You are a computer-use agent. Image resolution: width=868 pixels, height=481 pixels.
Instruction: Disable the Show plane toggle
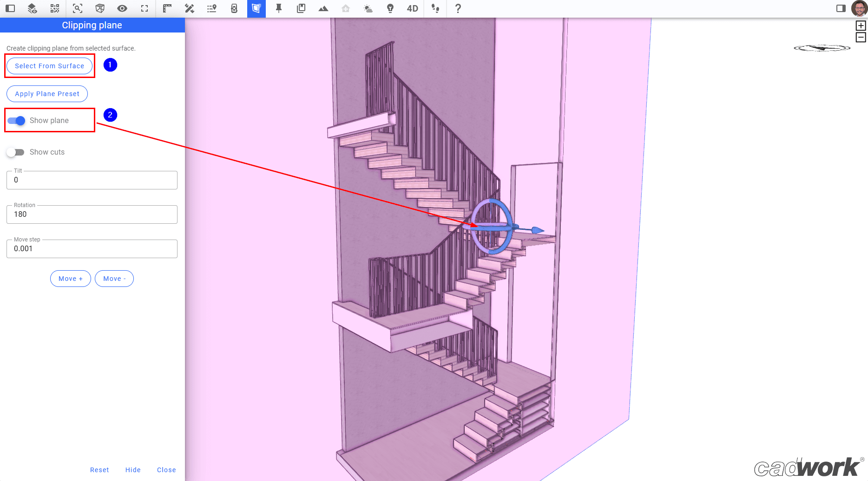click(15, 120)
